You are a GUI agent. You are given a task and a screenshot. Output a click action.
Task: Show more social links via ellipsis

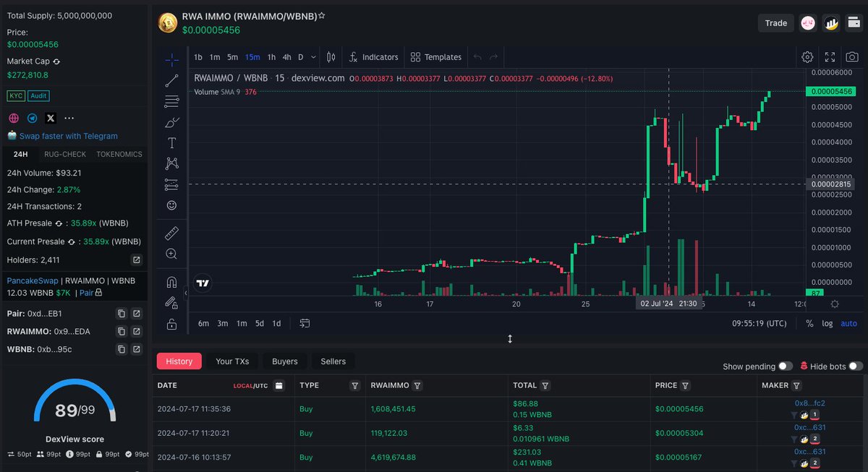pos(69,118)
